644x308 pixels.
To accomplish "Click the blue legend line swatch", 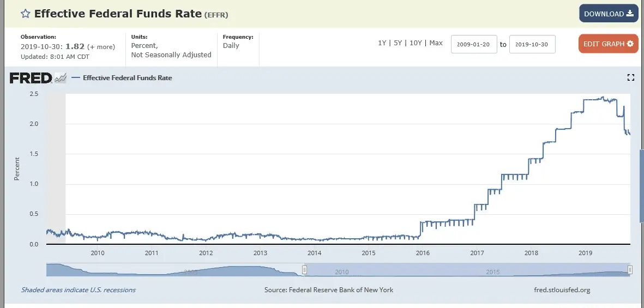I will (75, 78).
